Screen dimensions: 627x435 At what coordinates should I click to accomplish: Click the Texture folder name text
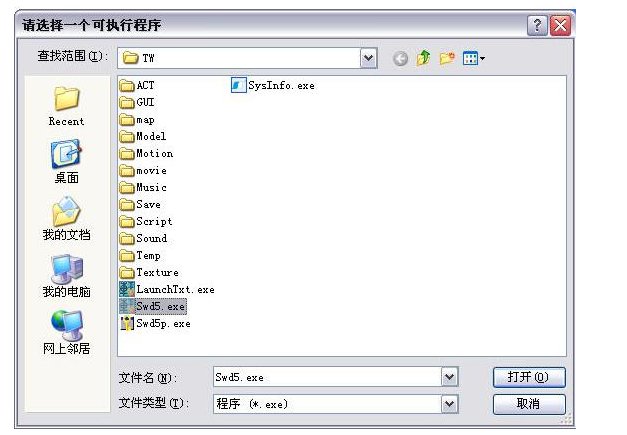pyautogui.click(x=158, y=273)
